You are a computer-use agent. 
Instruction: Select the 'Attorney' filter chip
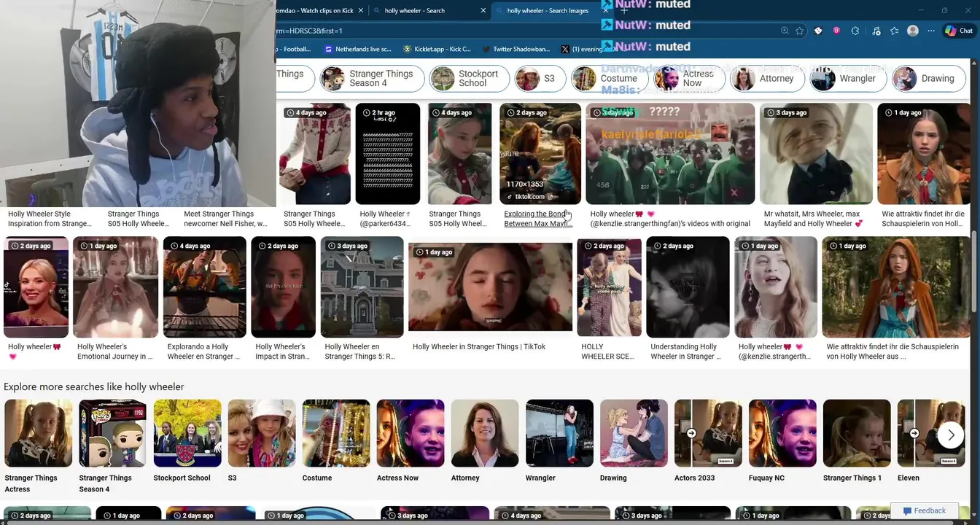point(767,78)
